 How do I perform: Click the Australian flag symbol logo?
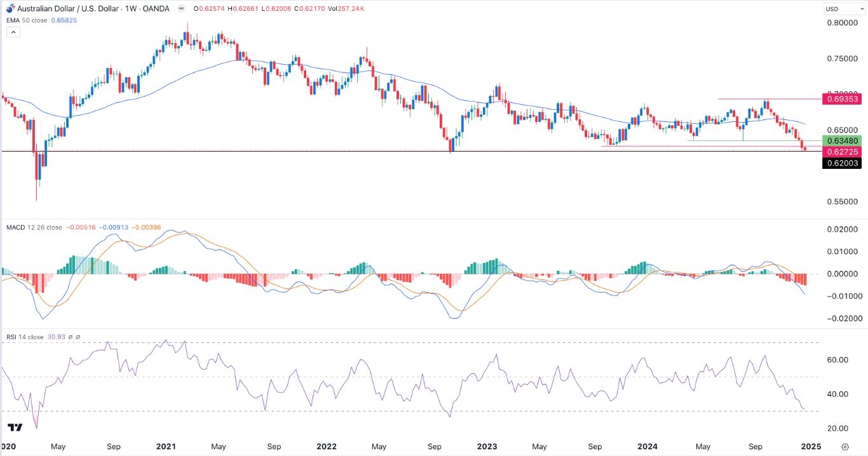click(x=10, y=9)
